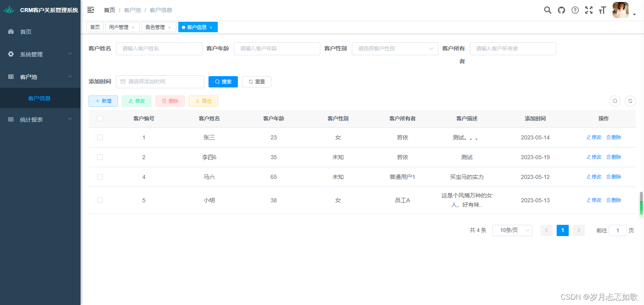
Task: Focus the 客户所有者 input field
Action: pos(513,48)
